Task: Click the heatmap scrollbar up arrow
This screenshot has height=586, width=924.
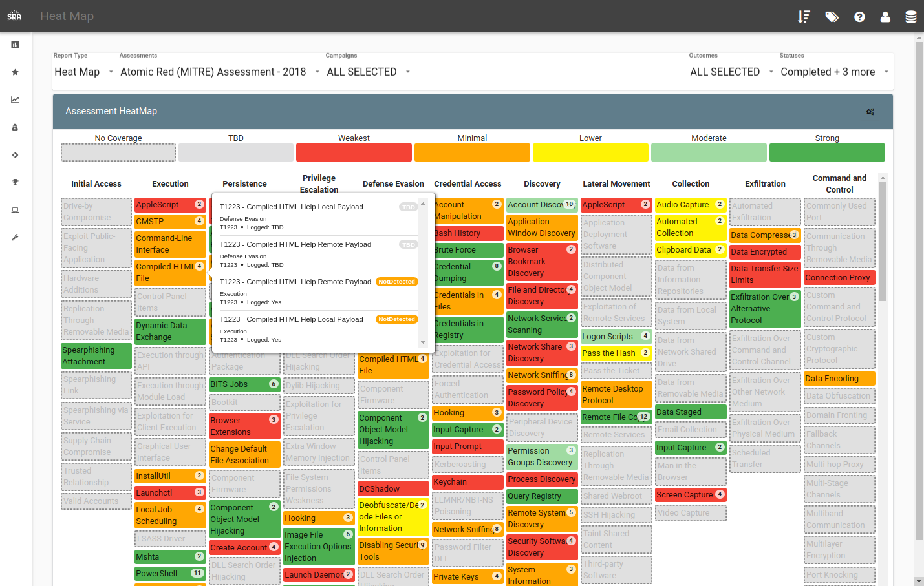Action: point(883,178)
